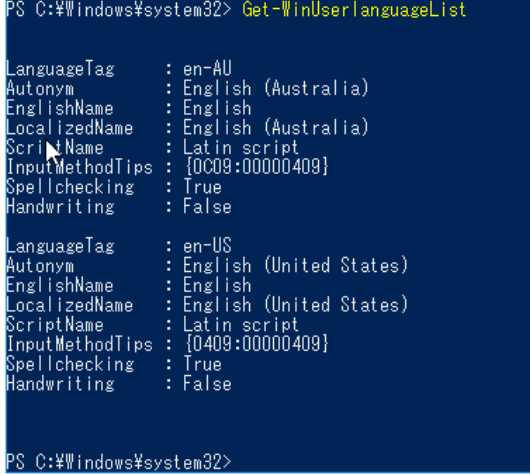Click the second Latin script value

click(241, 325)
